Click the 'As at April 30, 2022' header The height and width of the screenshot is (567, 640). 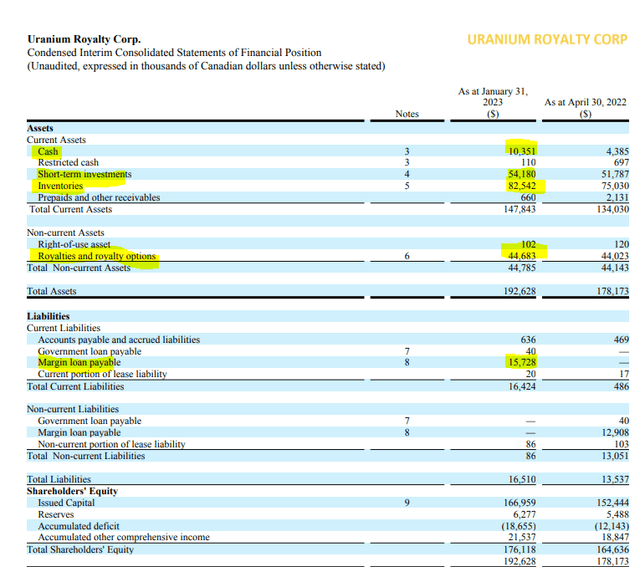click(x=585, y=102)
